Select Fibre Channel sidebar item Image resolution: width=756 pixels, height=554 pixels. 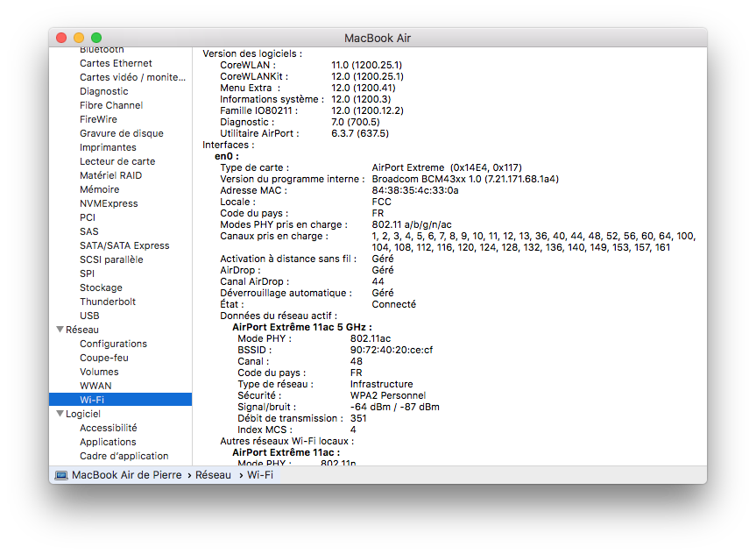111,105
